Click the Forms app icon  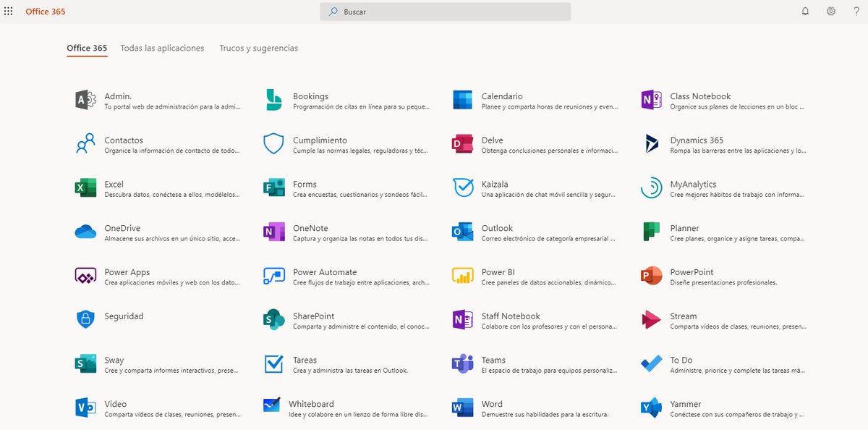coord(273,188)
